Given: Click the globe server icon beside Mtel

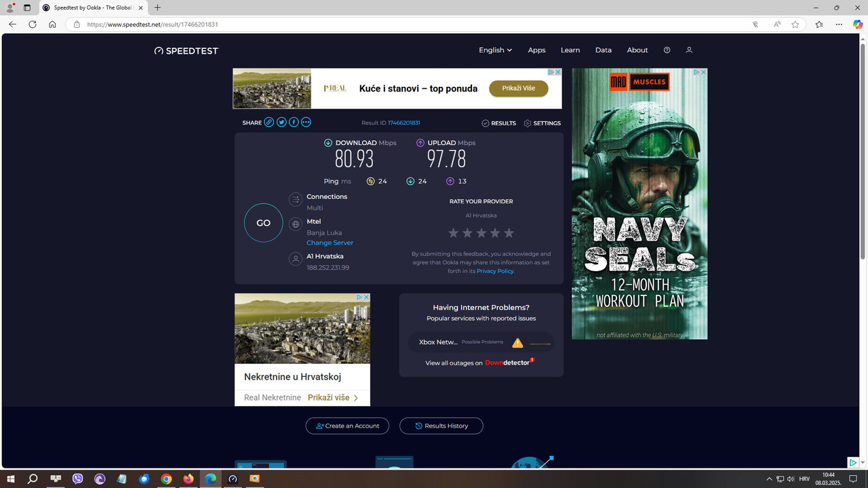Looking at the screenshot, I should [x=295, y=224].
